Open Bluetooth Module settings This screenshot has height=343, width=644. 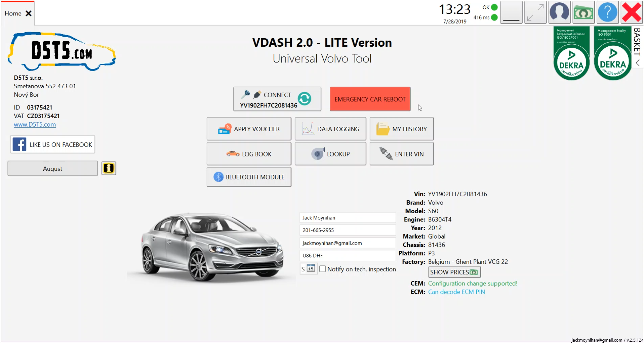pyautogui.click(x=249, y=177)
